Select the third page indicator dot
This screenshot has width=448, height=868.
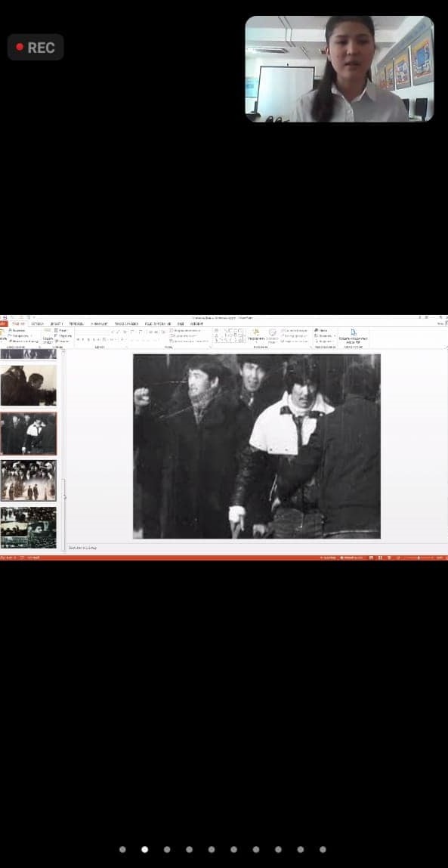[x=167, y=849]
